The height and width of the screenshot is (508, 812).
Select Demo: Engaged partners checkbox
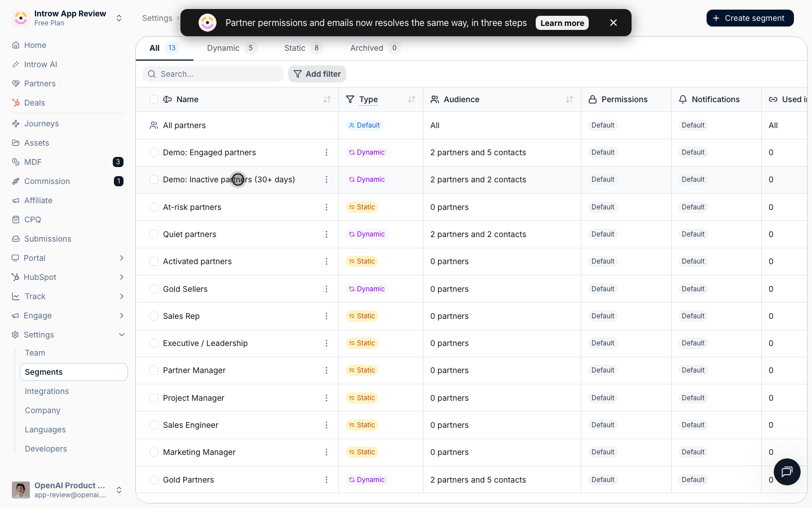click(154, 152)
